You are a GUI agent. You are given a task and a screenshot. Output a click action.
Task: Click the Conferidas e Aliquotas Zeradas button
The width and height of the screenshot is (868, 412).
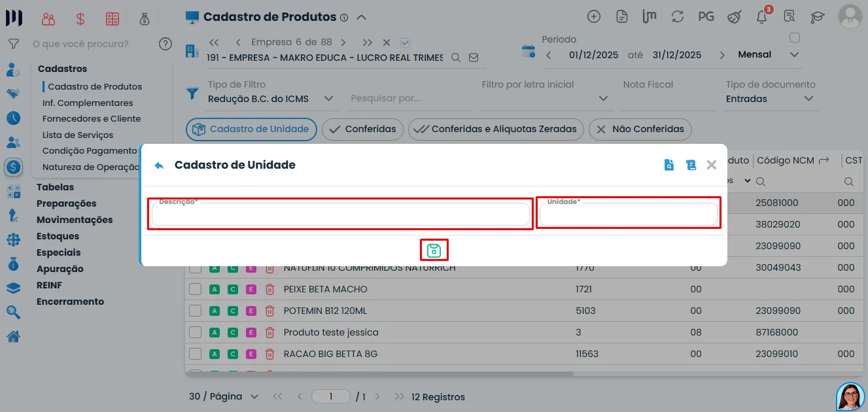point(496,129)
